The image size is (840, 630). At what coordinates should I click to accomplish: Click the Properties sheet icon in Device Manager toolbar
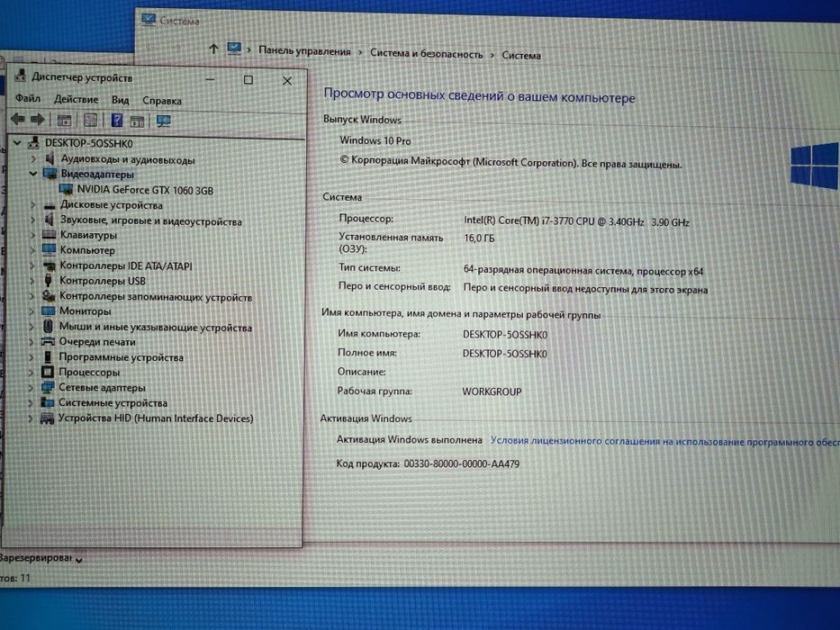coord(91,120)
